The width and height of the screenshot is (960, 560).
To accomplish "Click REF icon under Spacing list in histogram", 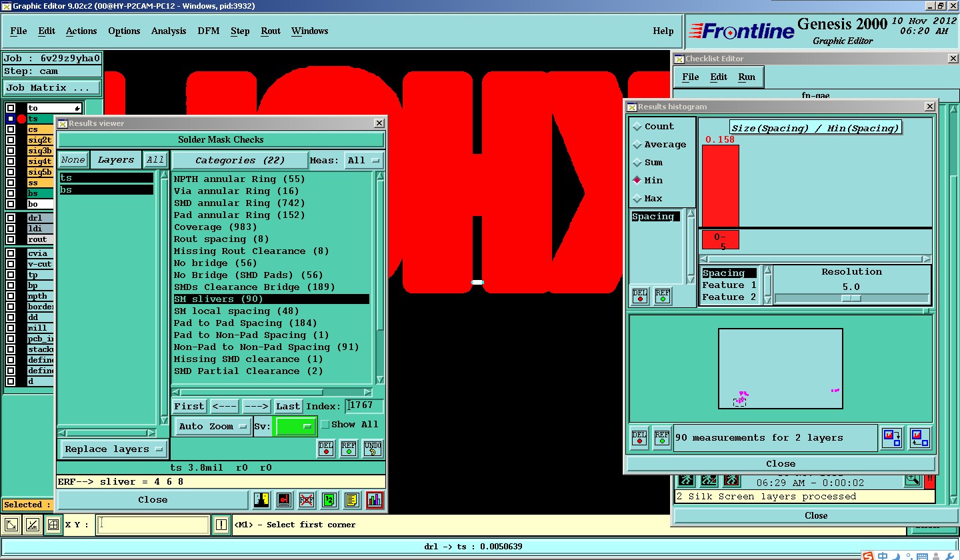I will (663, 296).
